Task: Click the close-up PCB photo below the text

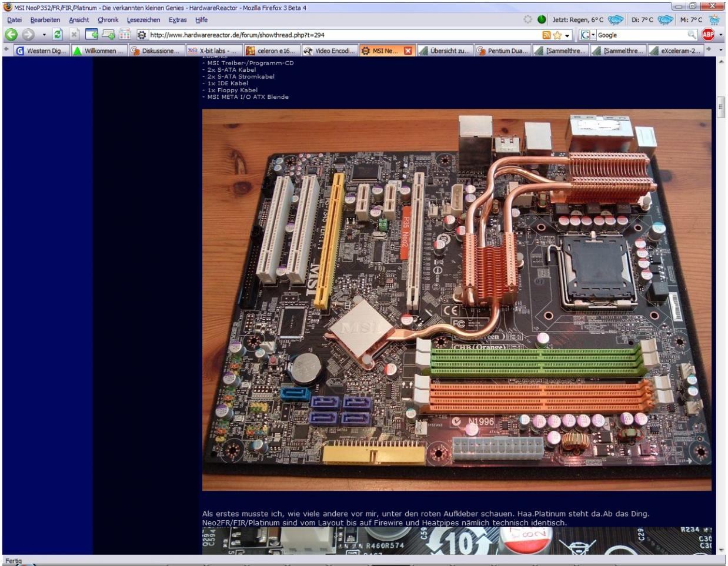Action: click(457, 541)
